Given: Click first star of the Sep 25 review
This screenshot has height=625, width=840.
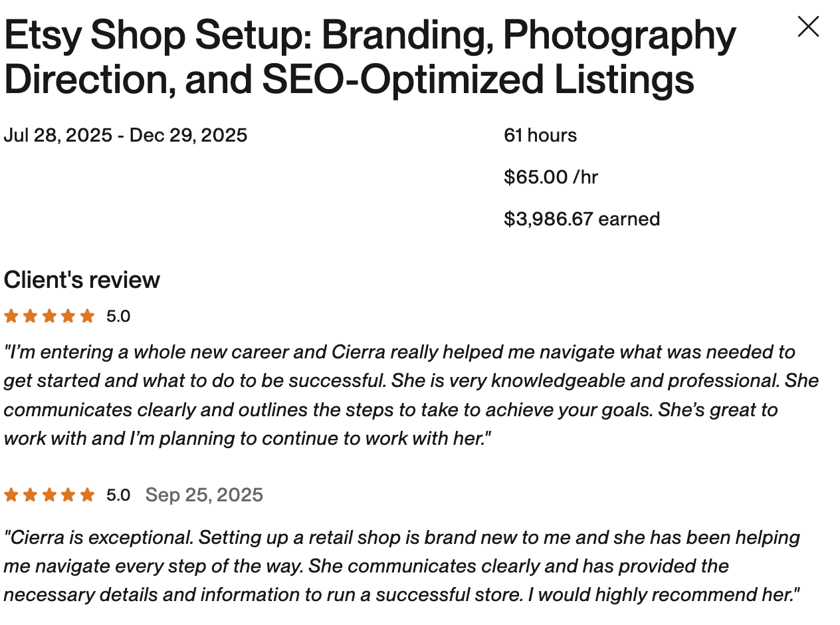Looking at the screenshot, I should click(x=11, y=495).
